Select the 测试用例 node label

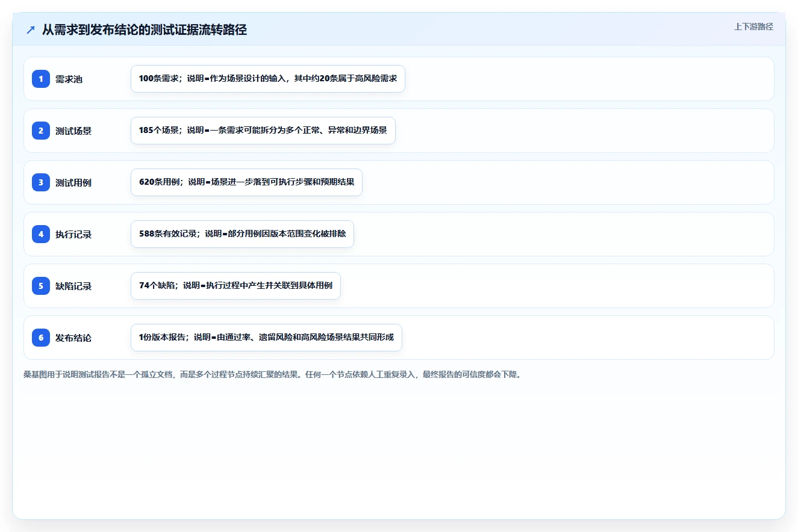tap(73, 182)
